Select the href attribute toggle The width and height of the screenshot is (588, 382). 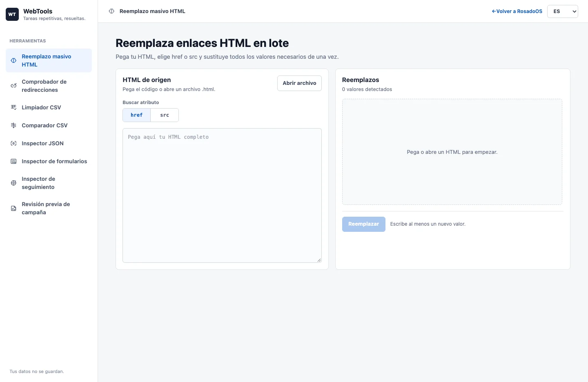coord(136,115)
